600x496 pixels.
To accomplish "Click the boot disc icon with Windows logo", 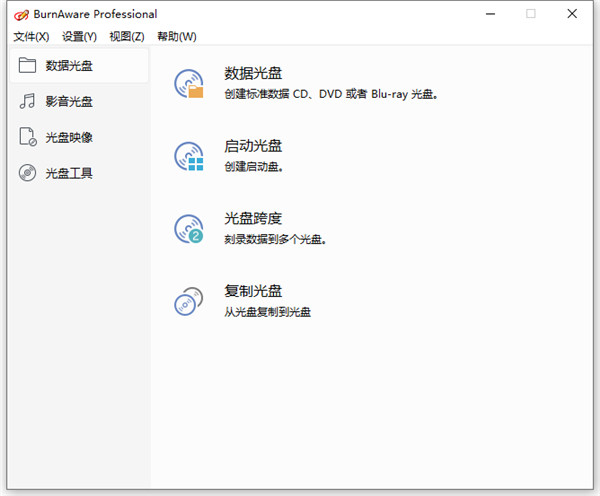I will (x=189, y=156).
